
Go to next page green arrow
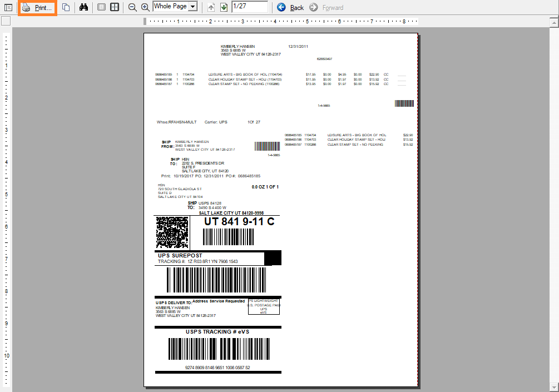pos(224,7)
